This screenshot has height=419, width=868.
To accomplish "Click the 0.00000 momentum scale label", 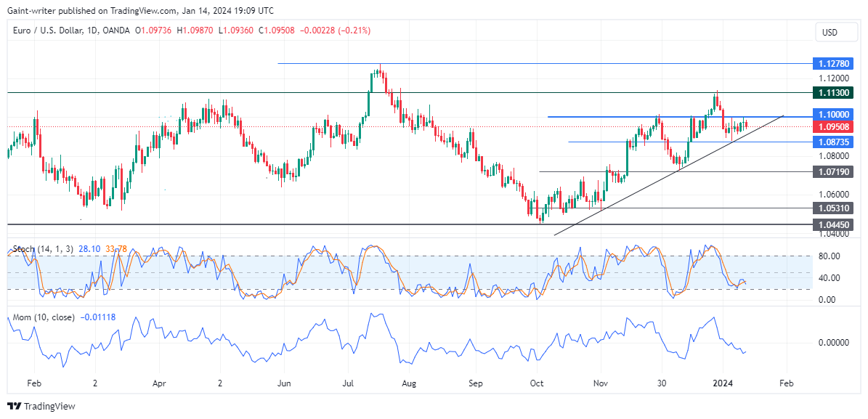I will (834, 343).
